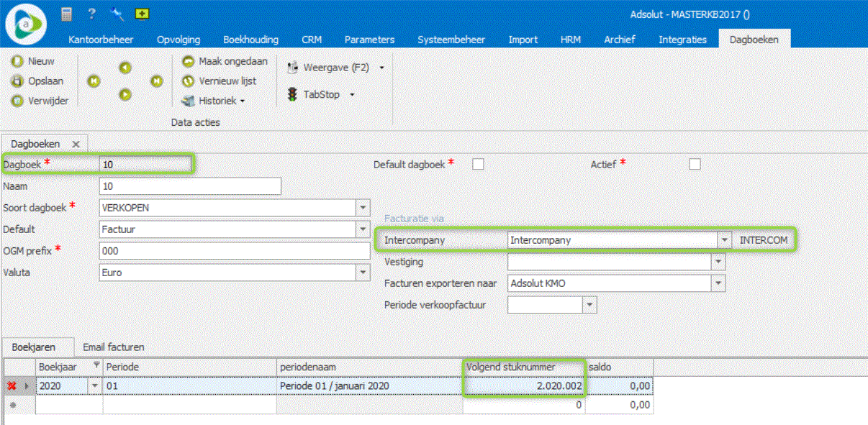Click the Naam input field

click(x=189, y=186)
